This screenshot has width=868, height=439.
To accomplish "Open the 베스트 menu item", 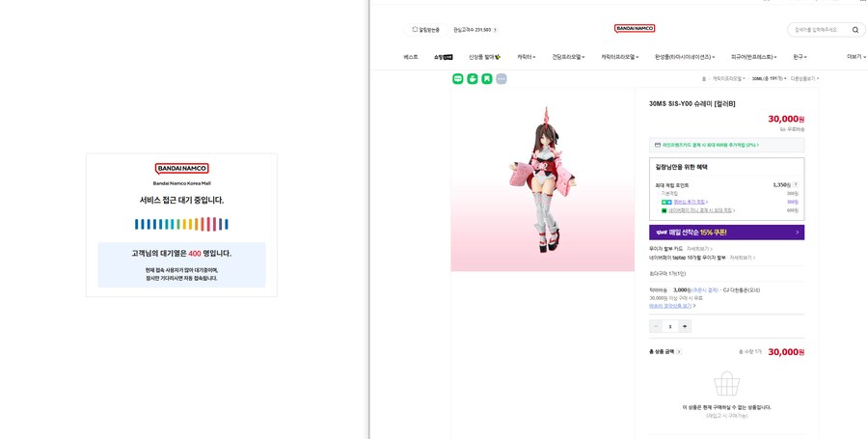I will [411, 57].
